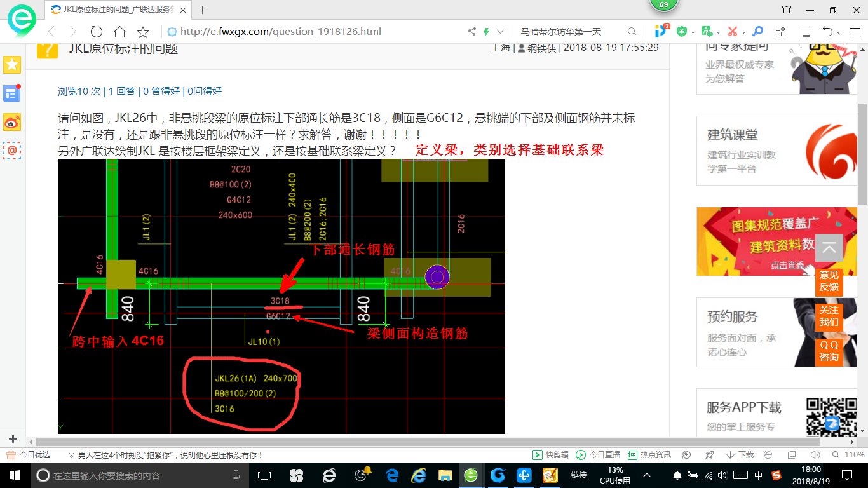Click the undo closed tab icon
The image size is (868, 488).
pos(828,31)
